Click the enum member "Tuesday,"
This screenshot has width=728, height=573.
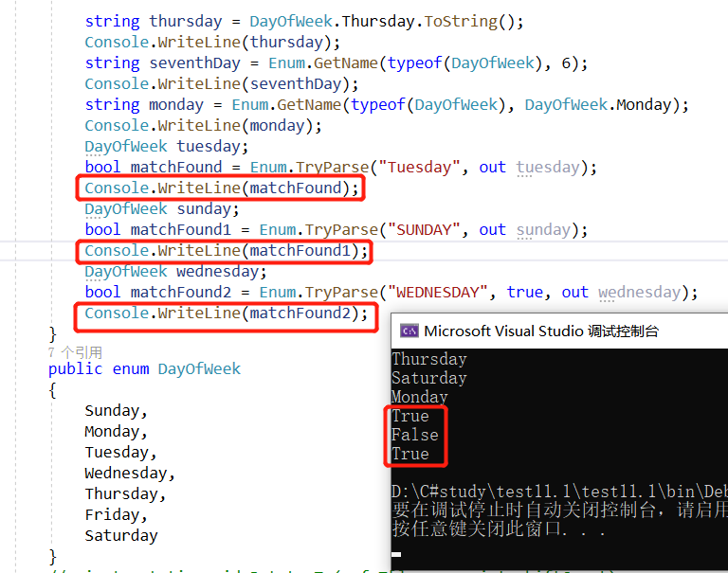click(120, 453)
